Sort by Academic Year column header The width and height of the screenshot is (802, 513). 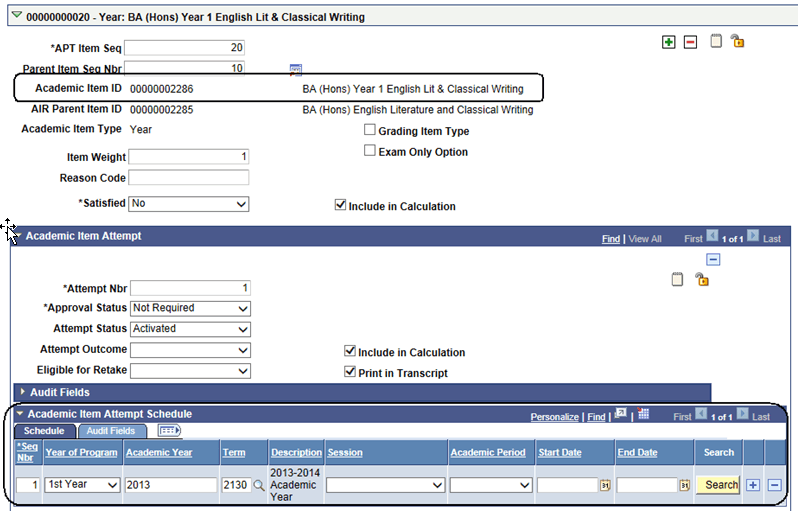[159, 453]
